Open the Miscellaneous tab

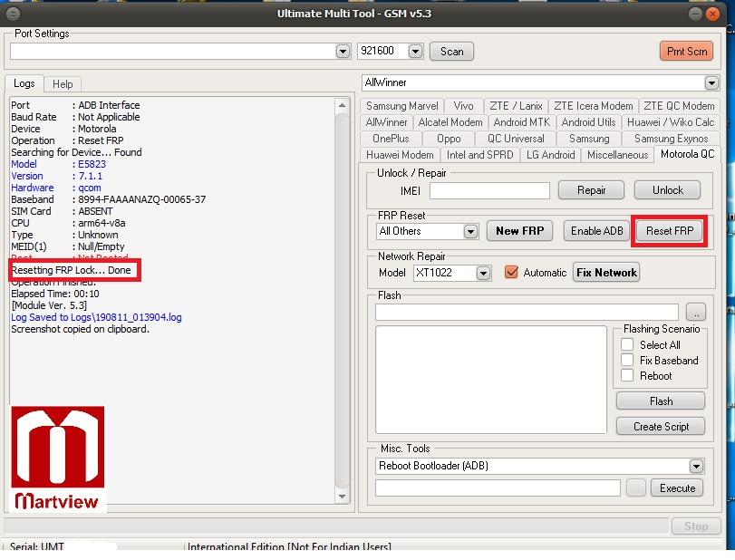pyautogui.click(x=617, y=155)
